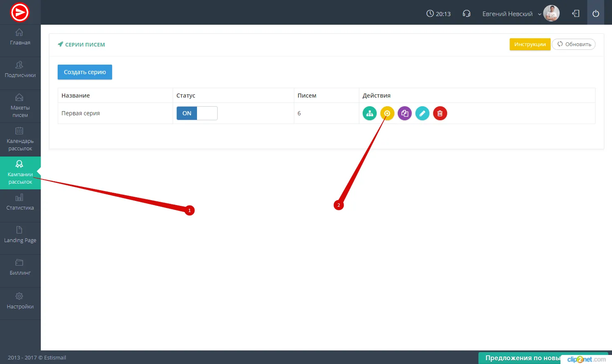Viewport: 612px width, 364px height.
Task: Delete the series with red trash icon
Action: coord(440,113)
